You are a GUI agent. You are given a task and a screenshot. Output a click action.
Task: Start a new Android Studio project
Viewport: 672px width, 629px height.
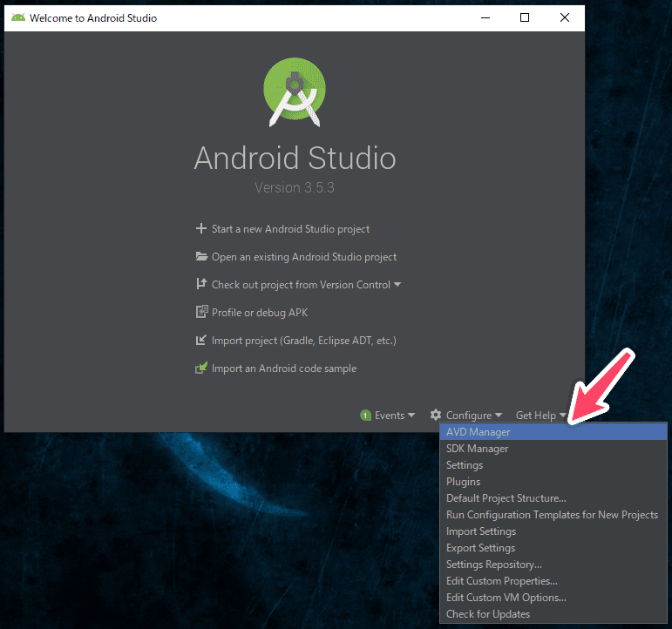point(290,229)
